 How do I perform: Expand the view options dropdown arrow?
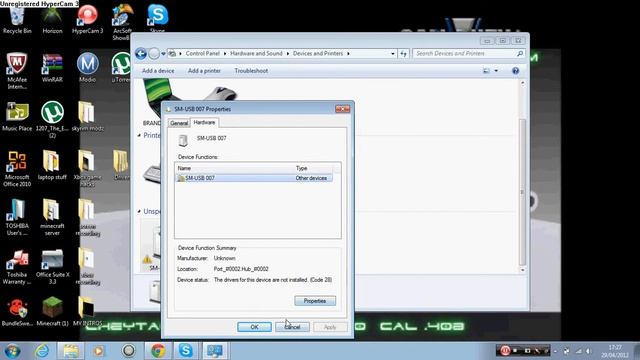pyautogui.click(x=496, y=71)
